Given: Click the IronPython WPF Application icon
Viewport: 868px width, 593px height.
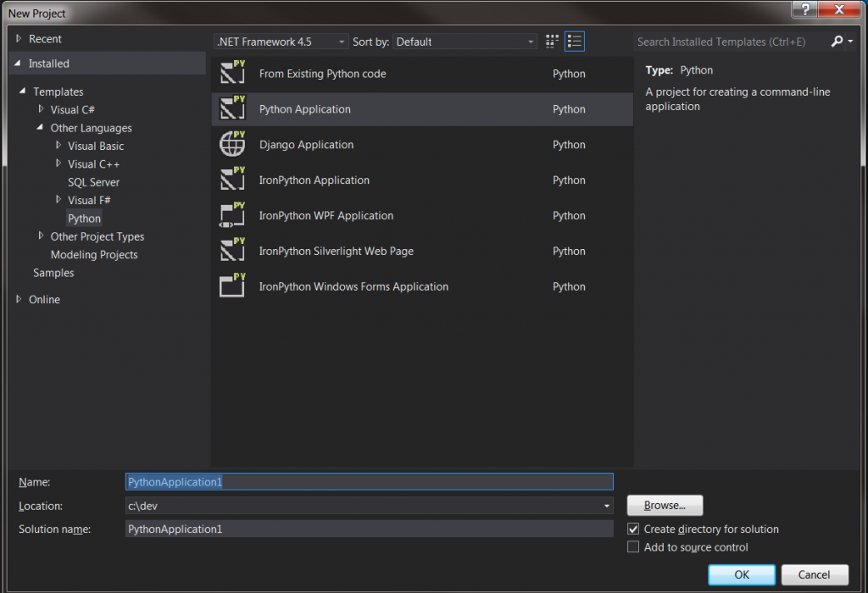Looking at the screenshot, I should 232,214.
